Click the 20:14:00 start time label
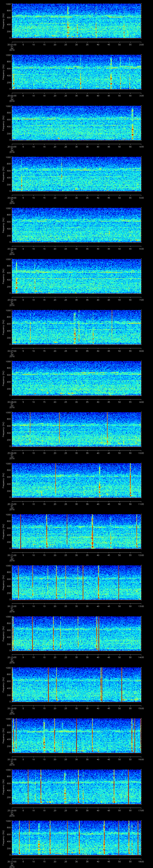Screen dimensions: 153x868 tap(12, 708)
